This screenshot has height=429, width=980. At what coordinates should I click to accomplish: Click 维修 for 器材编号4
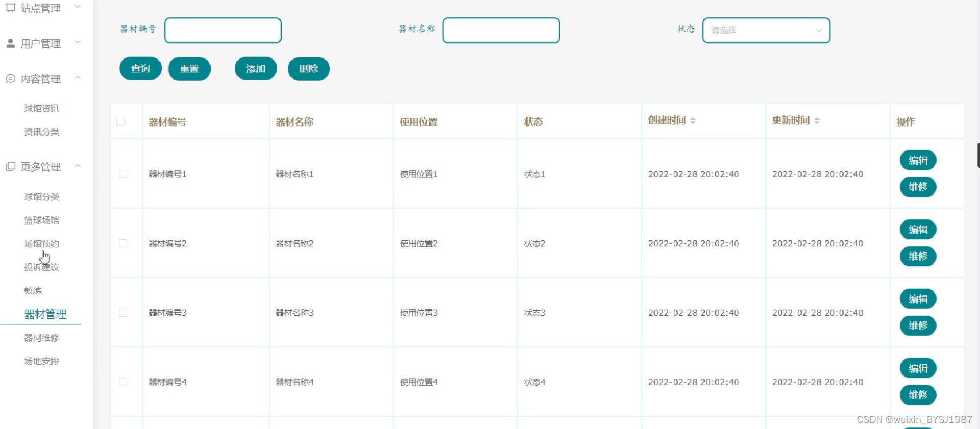coord(918,395)
